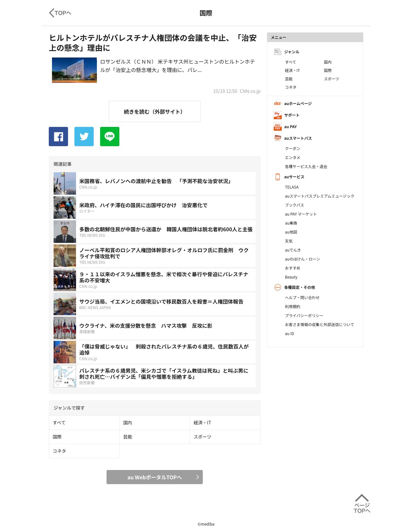412x532 pixels.
Task: Open thumbnail for Haiti departure article
Action: [x=65, y=208]
